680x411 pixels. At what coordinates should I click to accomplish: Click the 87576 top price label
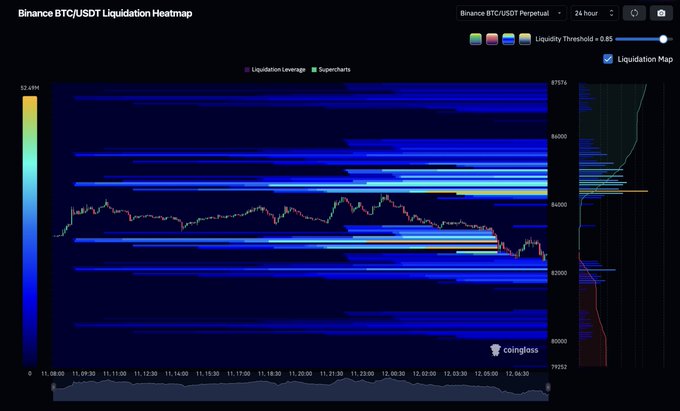(x=559, y=82)
